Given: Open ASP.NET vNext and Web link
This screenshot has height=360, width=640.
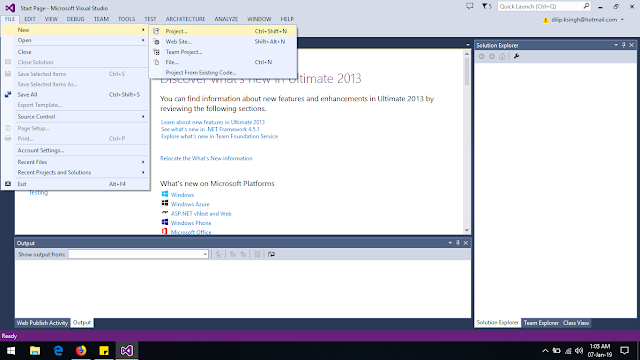Looking at the screenshot, I should (x=201, y=213).
